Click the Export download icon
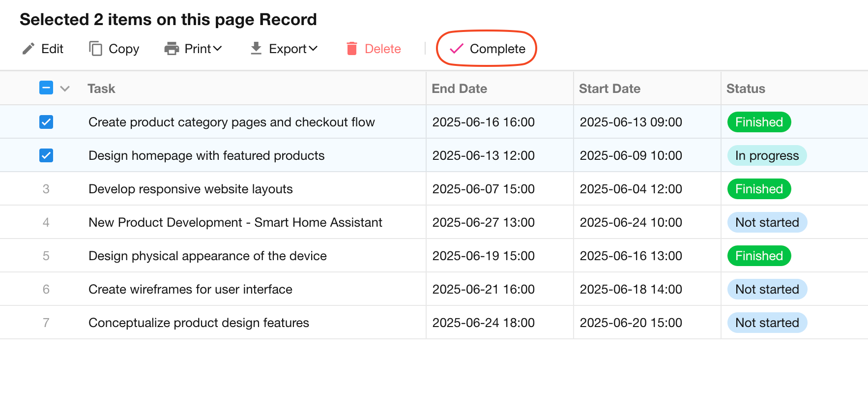The height and width of the screenshot is (419, 868). [x=256, y=48]
